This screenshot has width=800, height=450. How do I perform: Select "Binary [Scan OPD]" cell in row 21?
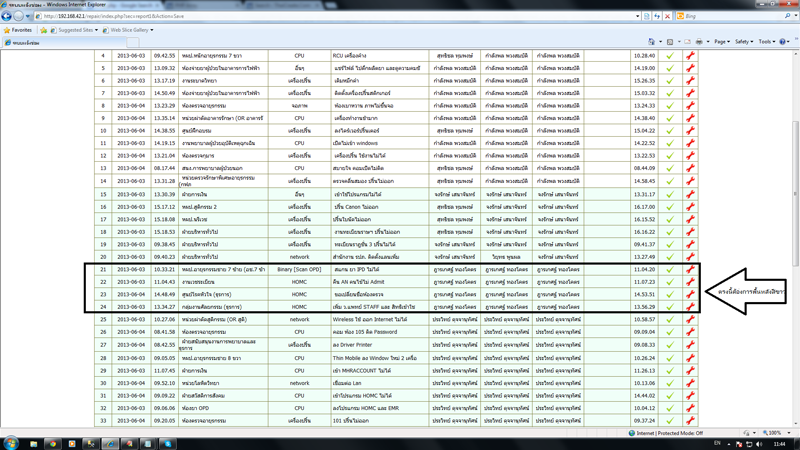tap(299, 269)
